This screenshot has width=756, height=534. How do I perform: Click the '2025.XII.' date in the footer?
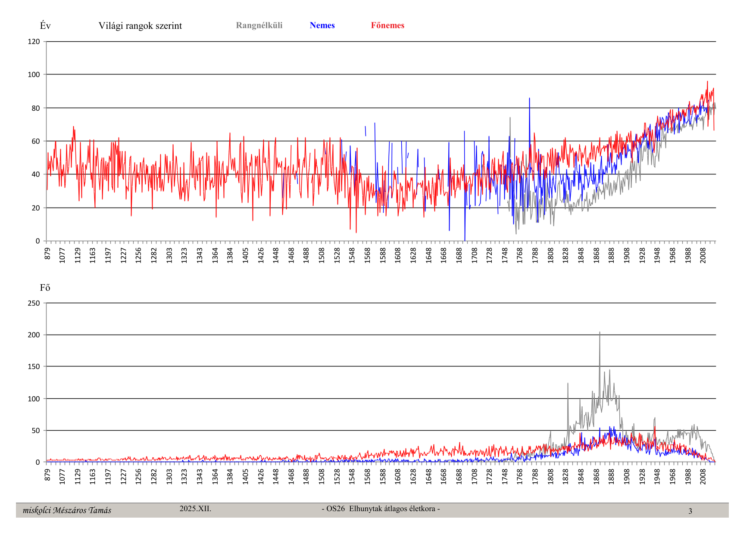[195, 509]
